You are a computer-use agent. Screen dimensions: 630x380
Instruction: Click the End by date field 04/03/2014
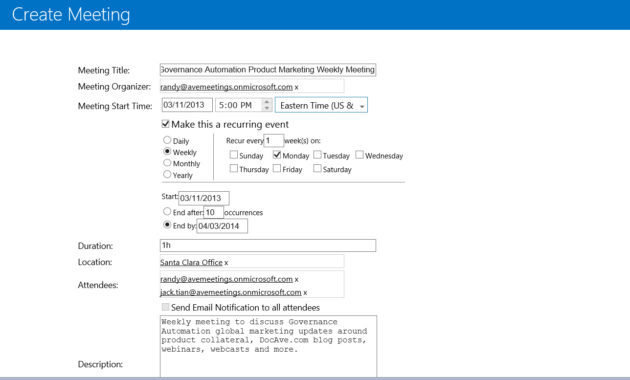tap(222, 226)
